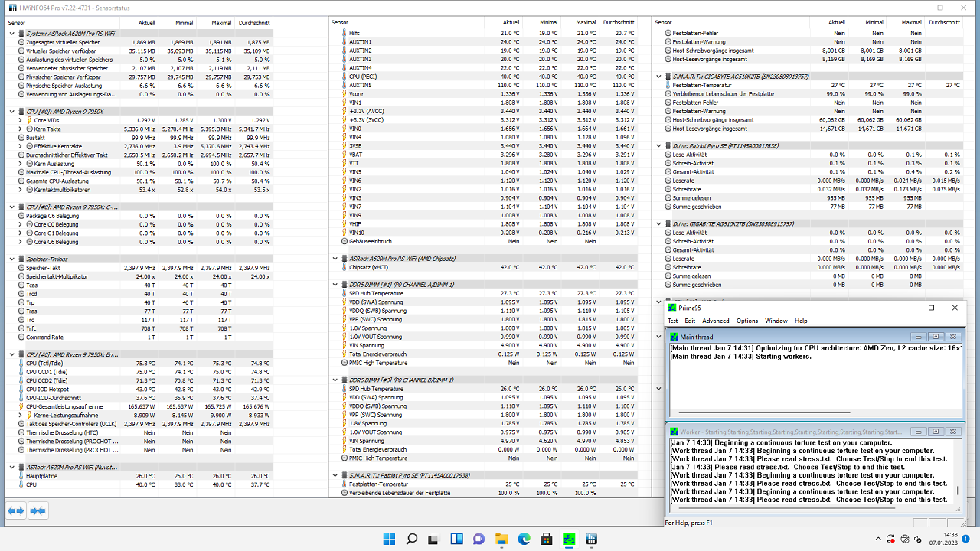Select the Physische Speicher-Auslastung row
The height and width of the screenshot is (551, 980).
pyautogui.click(x=139, y=86)
